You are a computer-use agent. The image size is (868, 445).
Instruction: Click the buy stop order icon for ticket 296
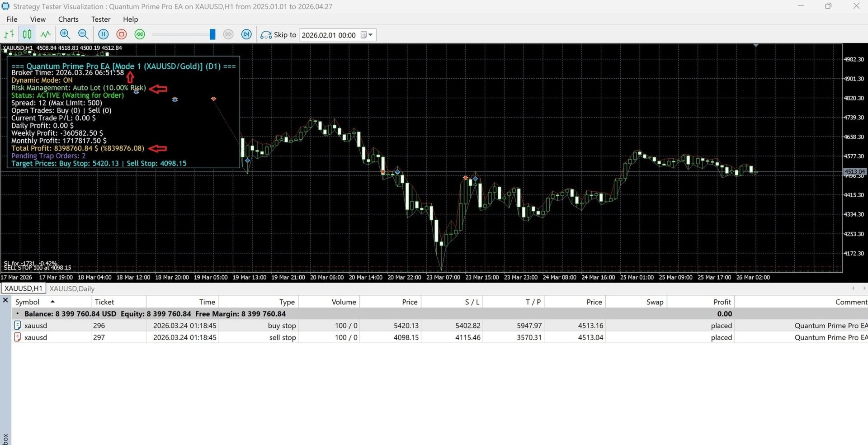coord(18,326)
